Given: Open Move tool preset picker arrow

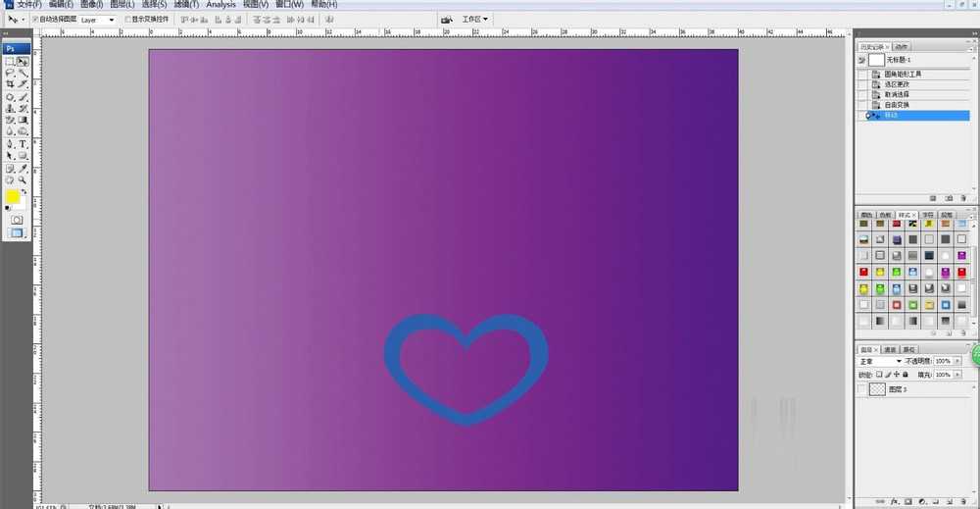Looking at the screenshot, I should 24,20.
